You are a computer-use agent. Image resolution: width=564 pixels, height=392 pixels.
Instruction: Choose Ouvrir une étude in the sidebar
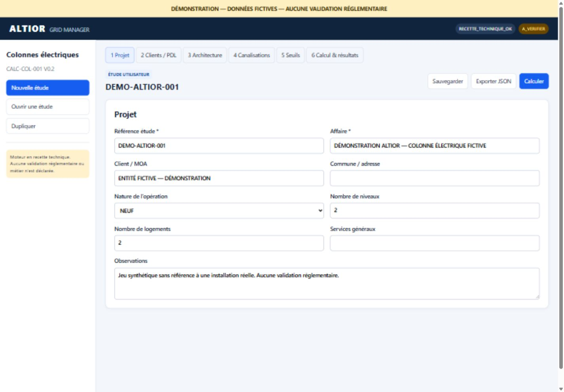point(48,107)
